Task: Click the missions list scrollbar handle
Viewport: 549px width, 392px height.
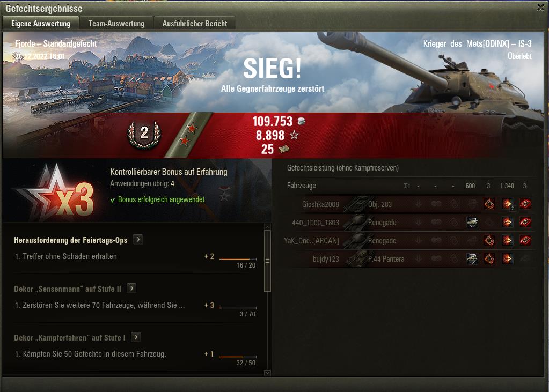Action: pos(267,261)
